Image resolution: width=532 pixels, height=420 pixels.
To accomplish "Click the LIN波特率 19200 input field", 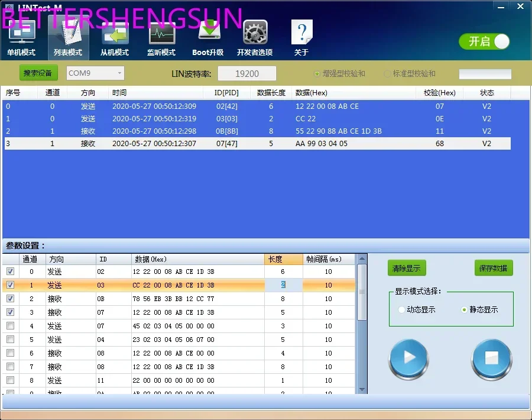I will (x=247, y=74).
